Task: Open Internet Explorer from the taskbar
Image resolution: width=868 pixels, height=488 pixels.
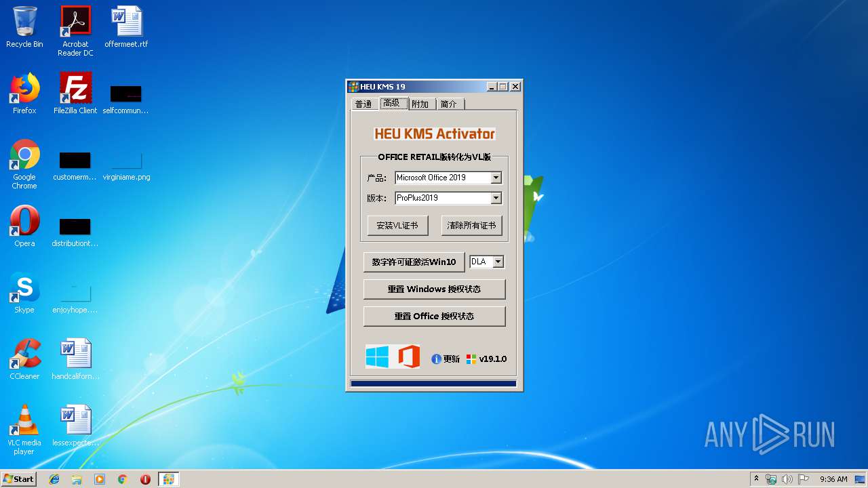Action: 54,479
